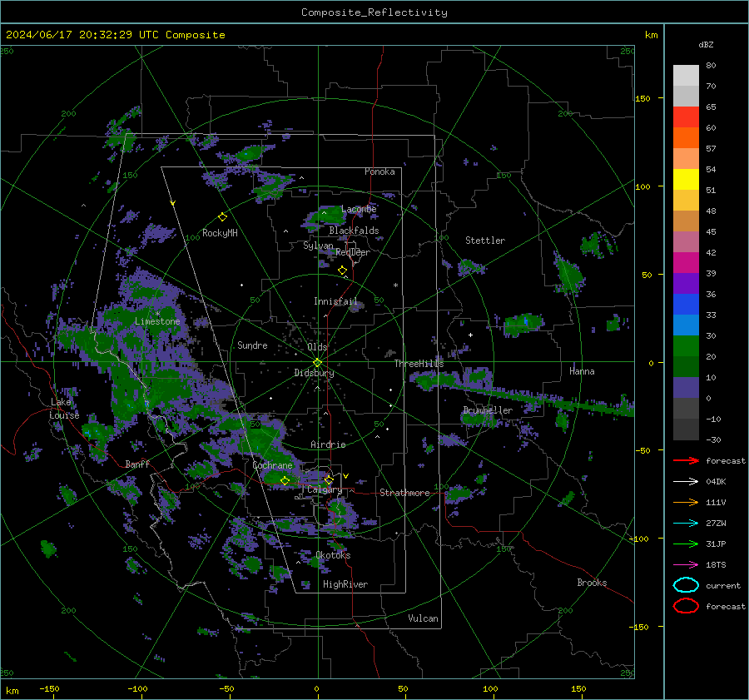Pick the yellow swatch between 54 and 51 dBZ
This screenshot has height=700, width=749.
coord(686,180)
